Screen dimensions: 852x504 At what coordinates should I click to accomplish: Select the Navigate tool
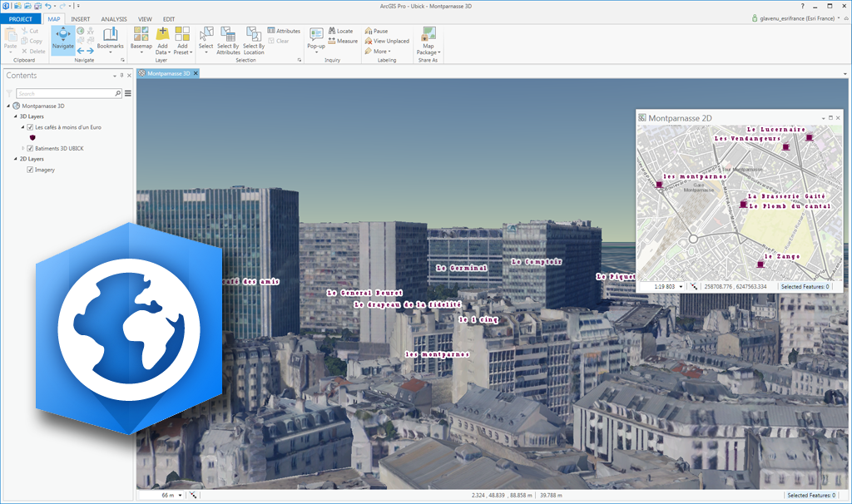pos(63,39)
